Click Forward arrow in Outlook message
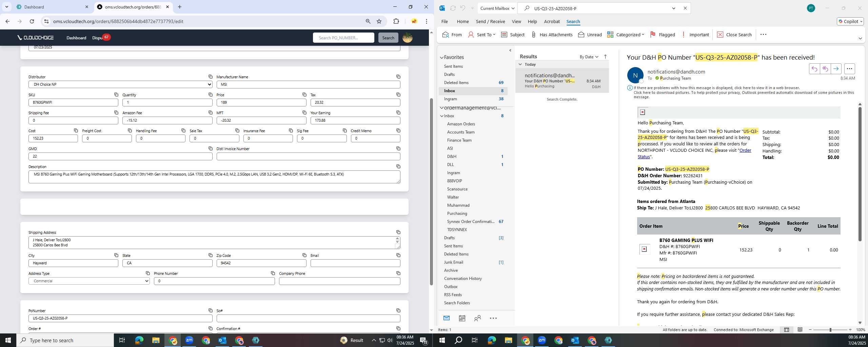 [836, 69]
